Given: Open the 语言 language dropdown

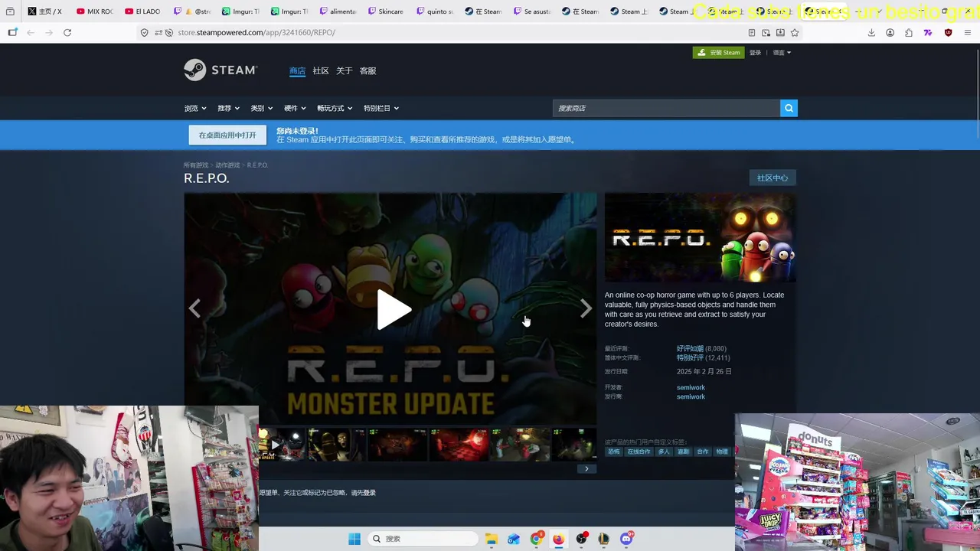Looking at the screenshot, I should pyautogui.click(x=782, y=53).
